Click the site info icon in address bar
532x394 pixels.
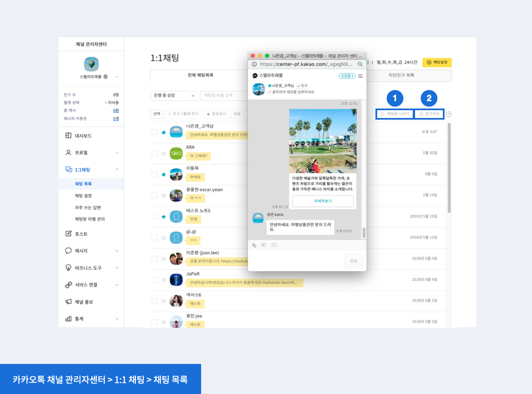(x=254, y=64)
